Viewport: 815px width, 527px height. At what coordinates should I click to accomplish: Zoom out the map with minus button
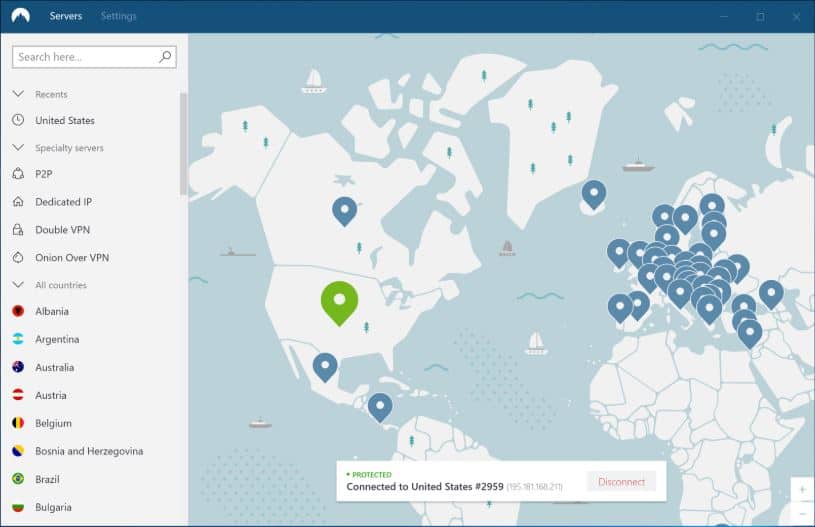click(x=802, y=513)
